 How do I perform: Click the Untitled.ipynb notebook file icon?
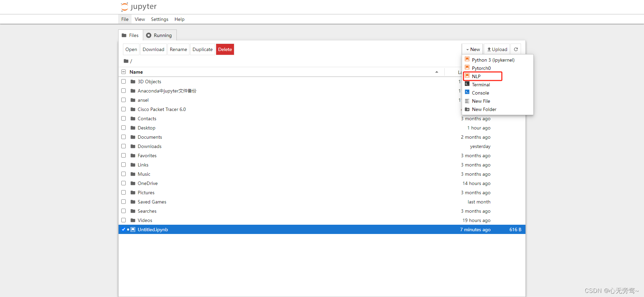133,230
